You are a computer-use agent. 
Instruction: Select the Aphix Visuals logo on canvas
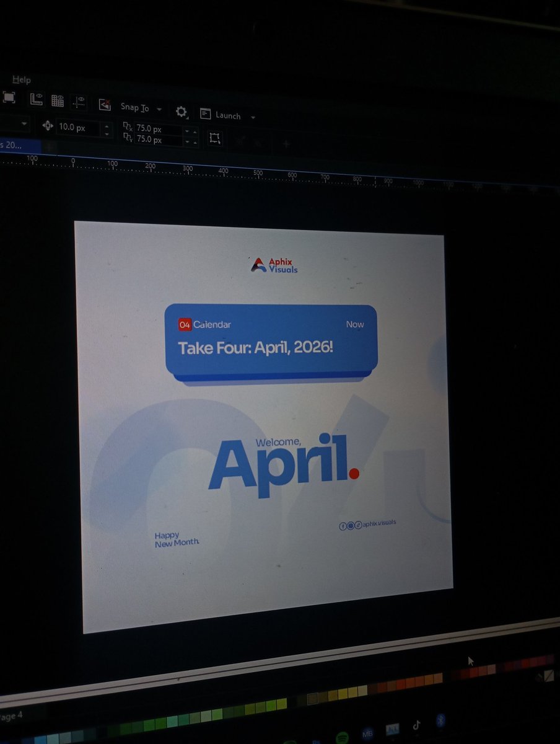[x=274, y=265]
